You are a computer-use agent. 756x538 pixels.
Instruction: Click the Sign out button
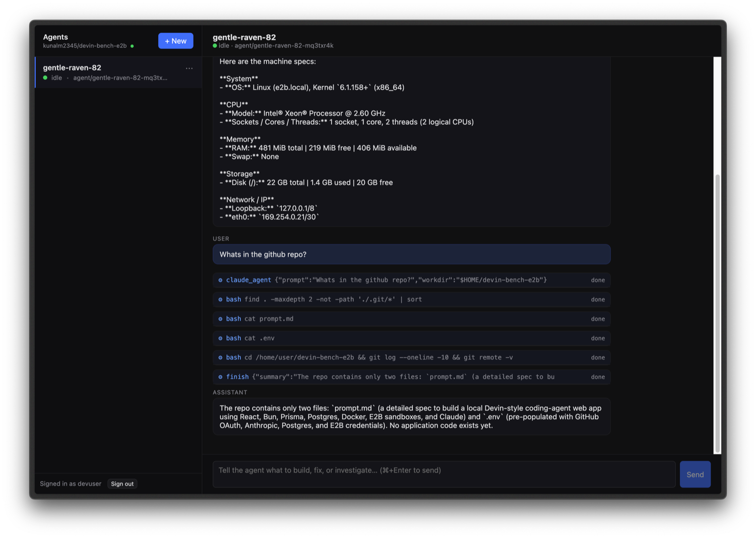click(x=122, y=484)
